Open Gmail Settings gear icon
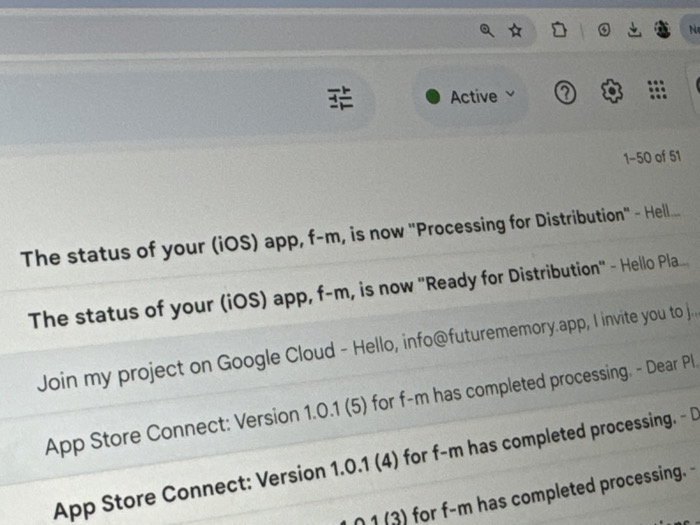 point(612,91)
